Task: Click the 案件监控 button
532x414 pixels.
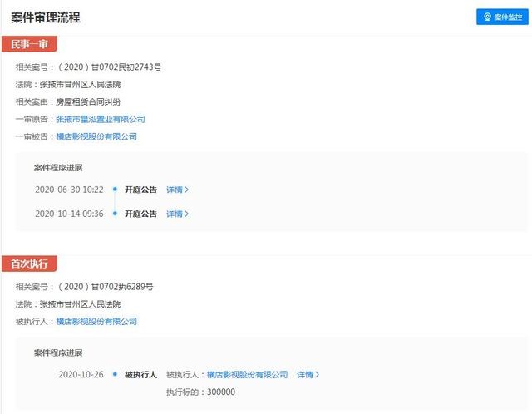Action: tap(502, 17)
